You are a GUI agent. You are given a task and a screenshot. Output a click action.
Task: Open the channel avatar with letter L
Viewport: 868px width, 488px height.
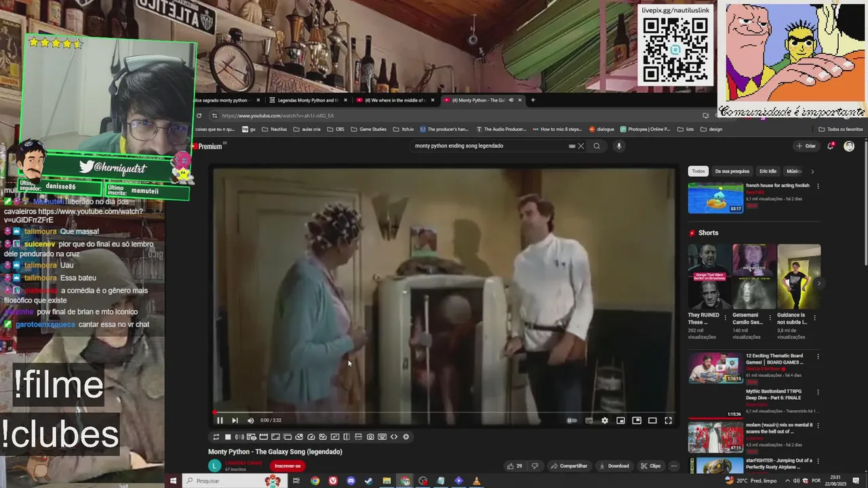click(x=214, y=466)
